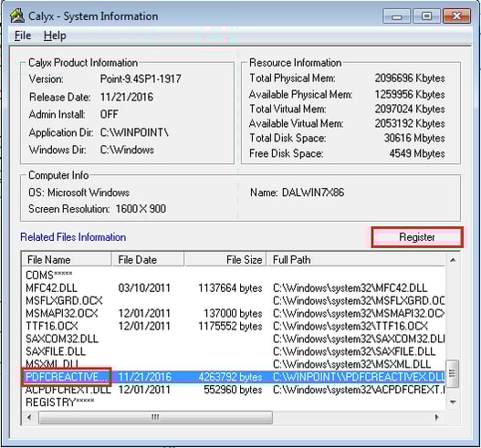Click the vertical scrollbar thumb
The width and height of the screenshot is (481, 448).
[x=453, y=373]
